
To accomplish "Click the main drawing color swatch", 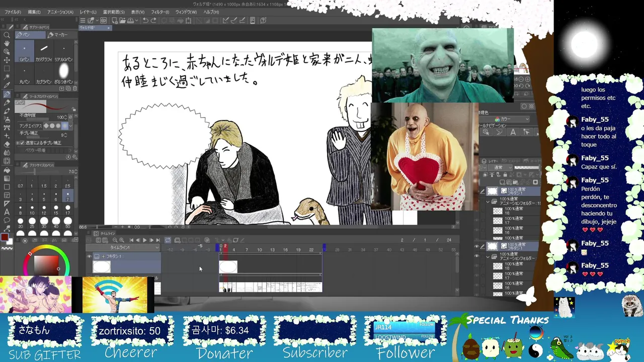I will (4, 237).
